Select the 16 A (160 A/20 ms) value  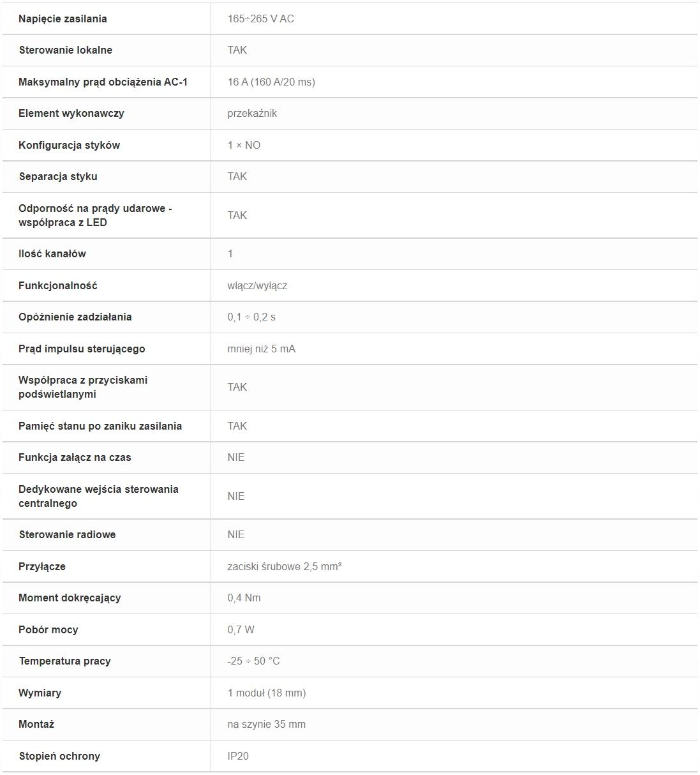[271, 82]
